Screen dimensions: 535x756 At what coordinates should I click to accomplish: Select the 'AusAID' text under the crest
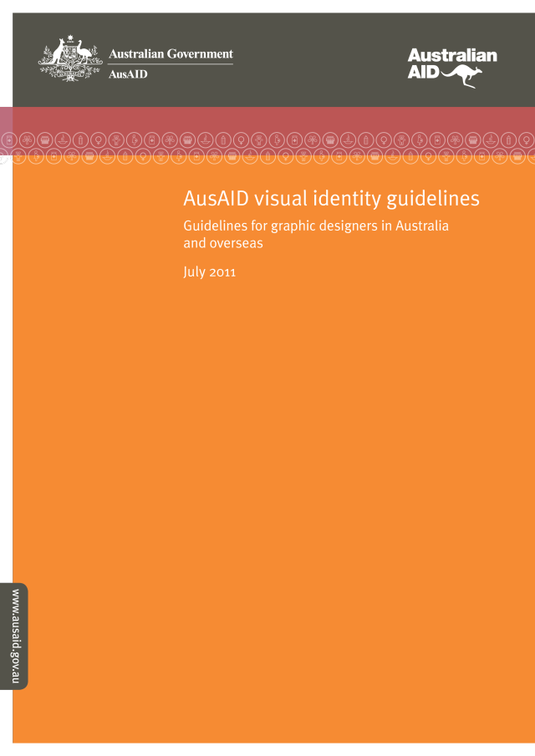(128, 74)
